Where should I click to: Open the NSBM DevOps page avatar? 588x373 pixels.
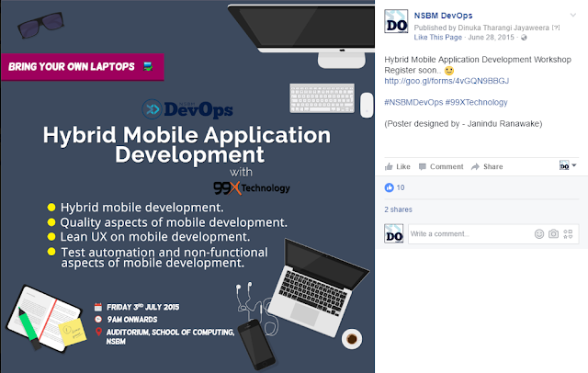[396, 21]
